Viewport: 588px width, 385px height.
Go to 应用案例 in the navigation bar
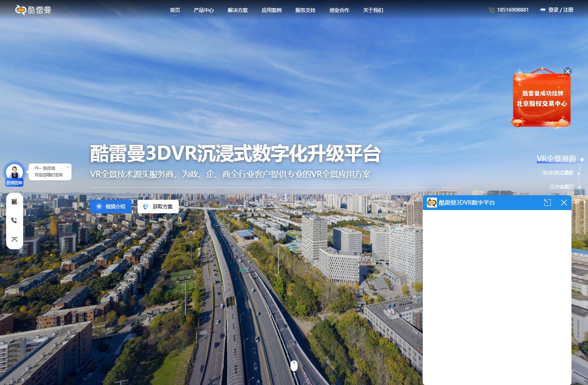pyautogui.click(x=271, y=10)
